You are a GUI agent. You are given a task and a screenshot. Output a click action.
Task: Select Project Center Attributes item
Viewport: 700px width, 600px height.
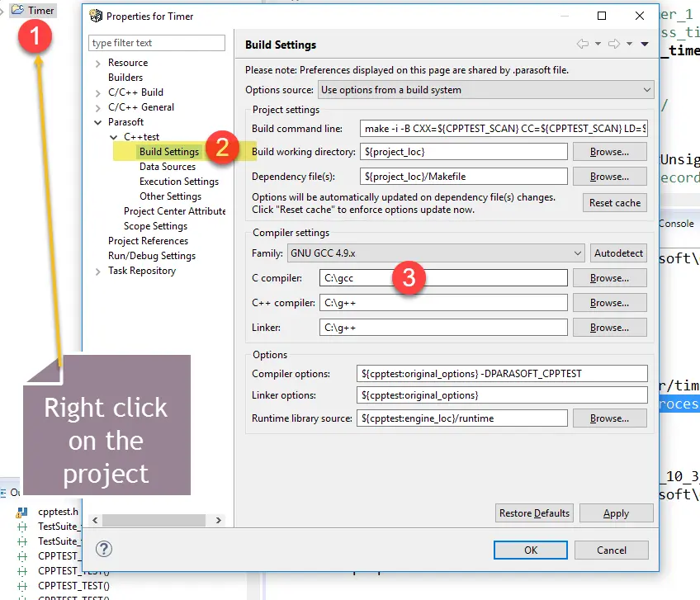click(174, 211)
